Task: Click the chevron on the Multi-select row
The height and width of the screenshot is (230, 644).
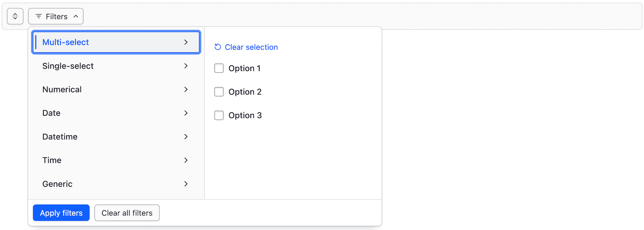Action: click(x=186, y=42)
